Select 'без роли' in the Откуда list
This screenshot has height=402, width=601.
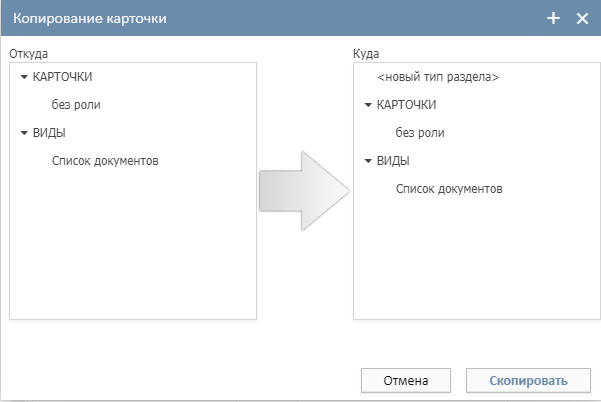click(76, 104)
